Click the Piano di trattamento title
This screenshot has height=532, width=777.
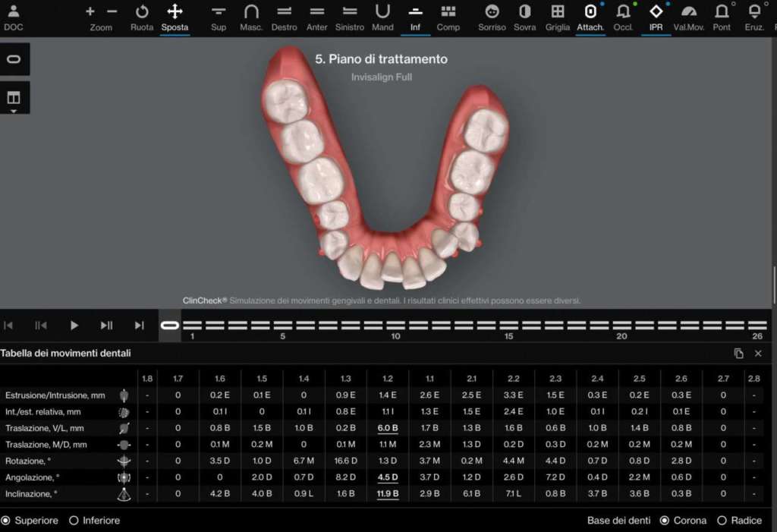[x=381, y=59]
